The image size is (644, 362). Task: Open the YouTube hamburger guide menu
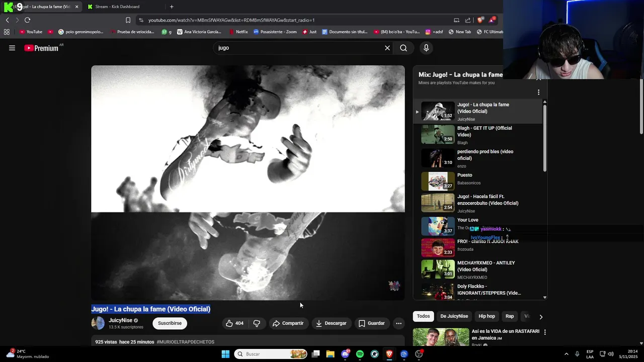pyautogui.click(x=12, y=48)
